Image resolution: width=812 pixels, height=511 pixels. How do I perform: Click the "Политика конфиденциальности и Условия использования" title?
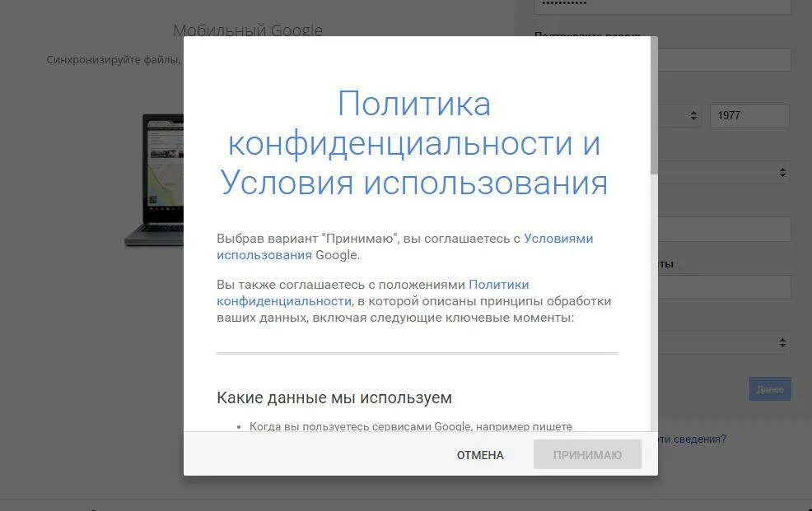pos(414,142)
